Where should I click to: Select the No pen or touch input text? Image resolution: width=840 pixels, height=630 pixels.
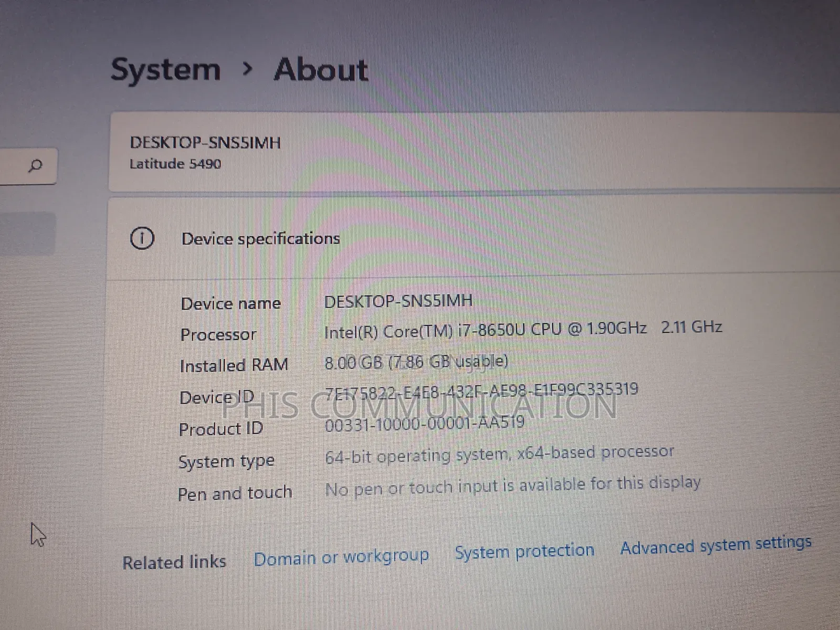(x=513, y=486)
